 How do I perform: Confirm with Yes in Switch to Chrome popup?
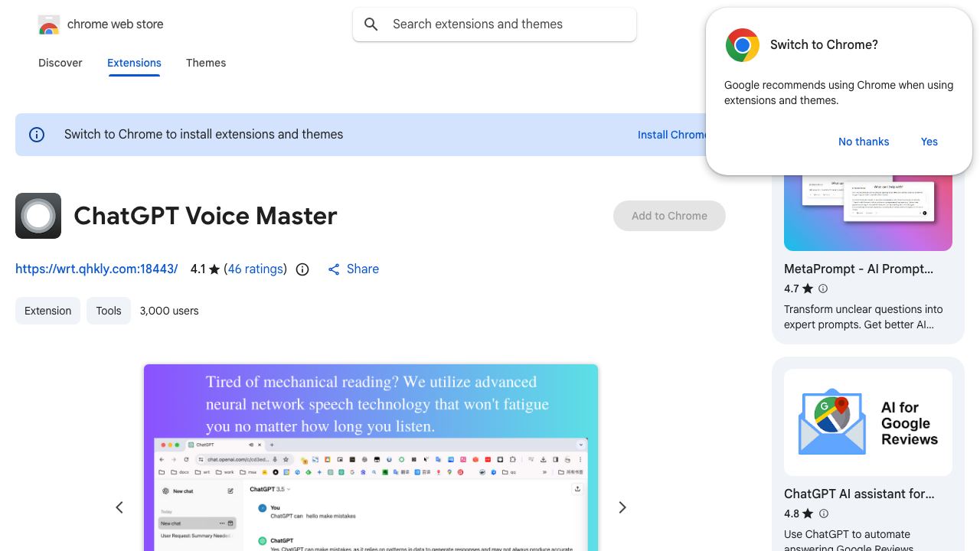click(929, 142)
